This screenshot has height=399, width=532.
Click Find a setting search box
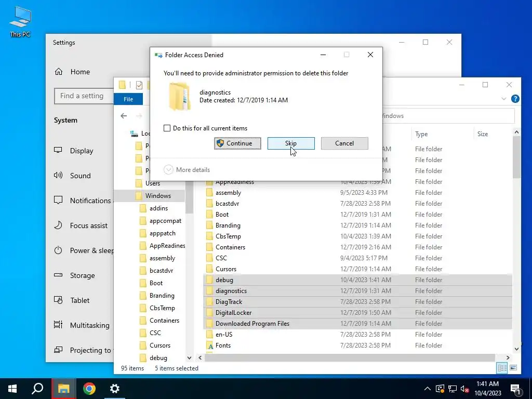click(84, 96)
